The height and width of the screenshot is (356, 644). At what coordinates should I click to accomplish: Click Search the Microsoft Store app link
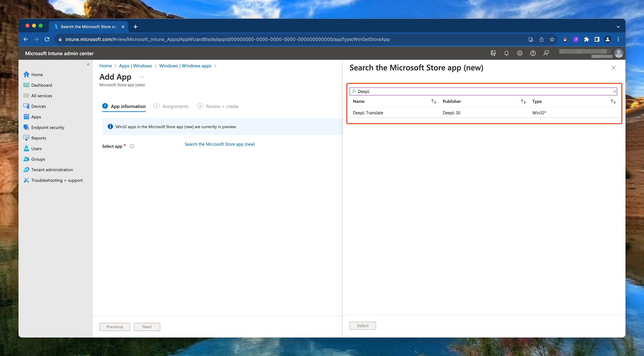220,144
